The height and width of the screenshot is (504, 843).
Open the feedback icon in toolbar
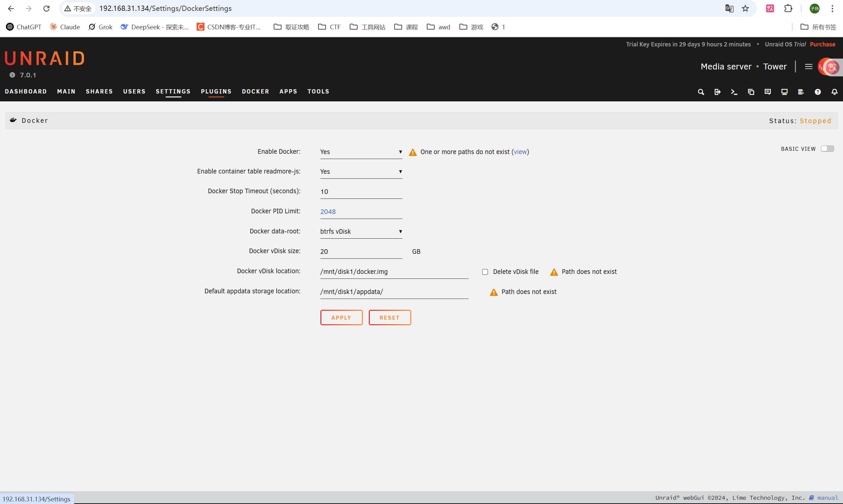click(768, 92)
